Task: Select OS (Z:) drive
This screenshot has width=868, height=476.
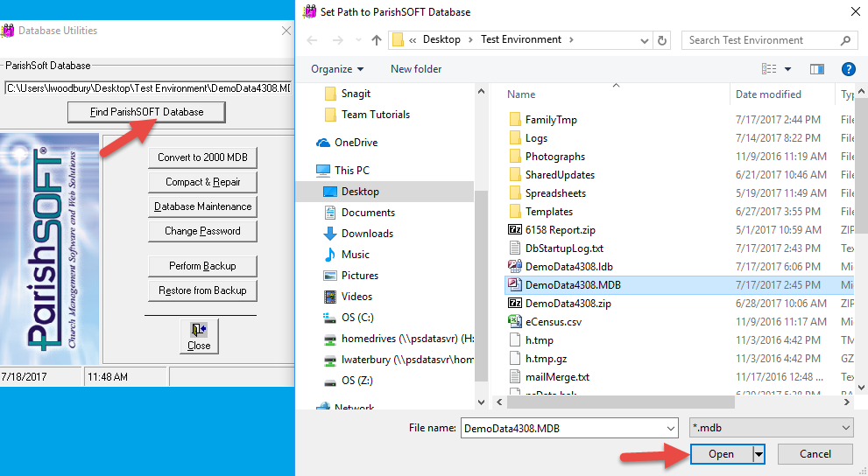Action: (349, 381)
